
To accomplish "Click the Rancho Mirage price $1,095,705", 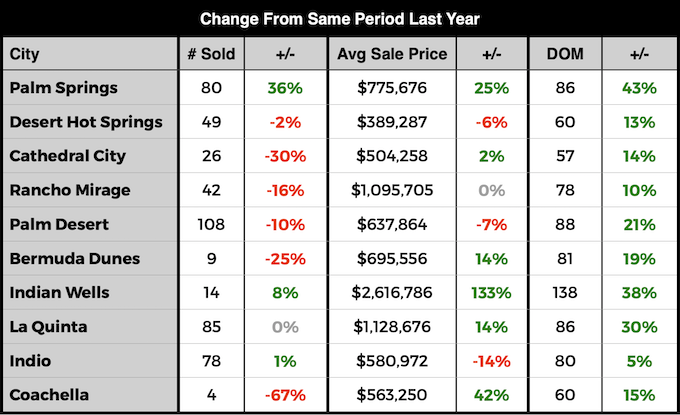I will point(392,190).
